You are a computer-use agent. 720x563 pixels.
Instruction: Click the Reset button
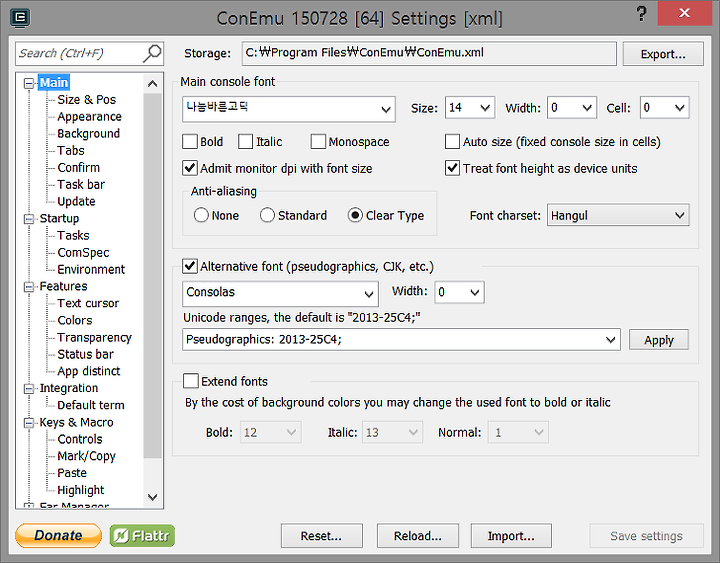(321, 536)
